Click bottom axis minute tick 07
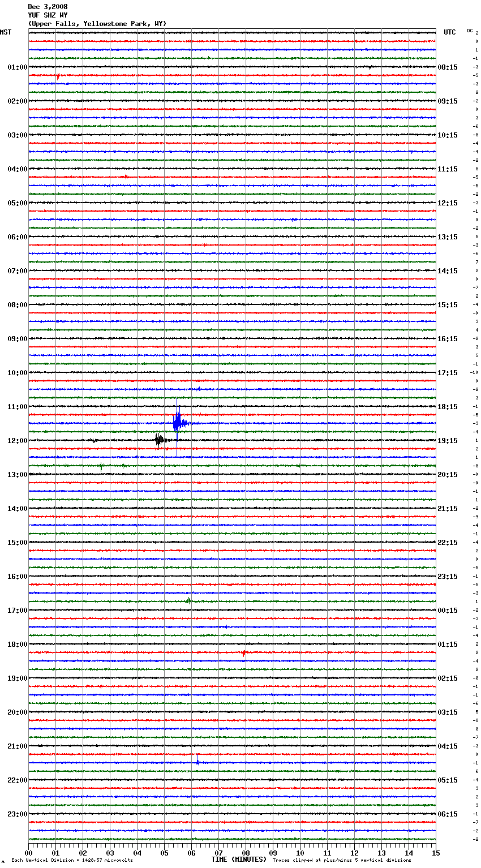 (218, 853)
